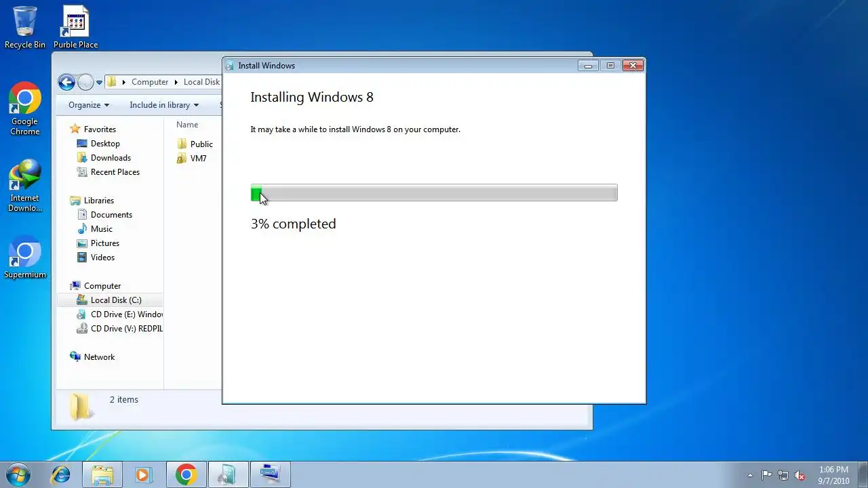Click the arrow between Computer and Local Disk
The width and height of the screenshot is (868, 488).
pos(176,83)
